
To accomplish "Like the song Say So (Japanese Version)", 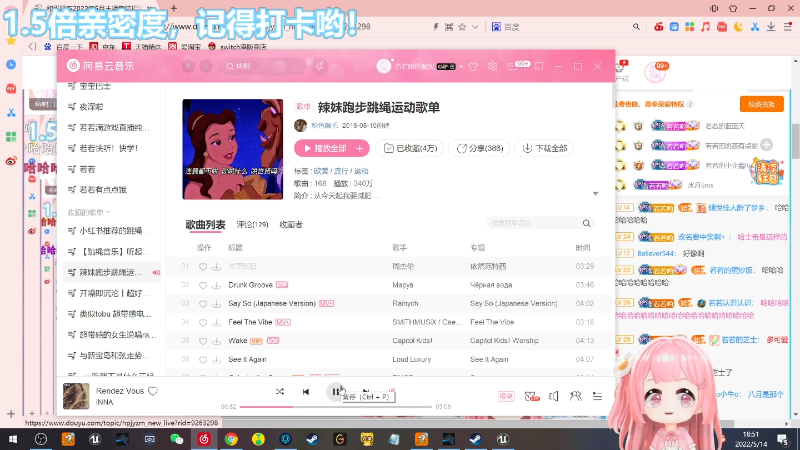I will (203, 304).
